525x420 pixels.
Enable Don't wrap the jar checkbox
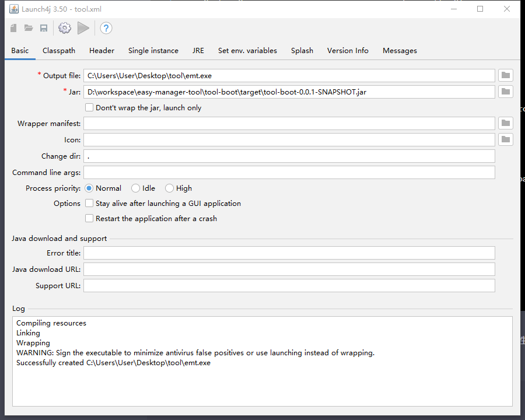click(x=89, y=107)
